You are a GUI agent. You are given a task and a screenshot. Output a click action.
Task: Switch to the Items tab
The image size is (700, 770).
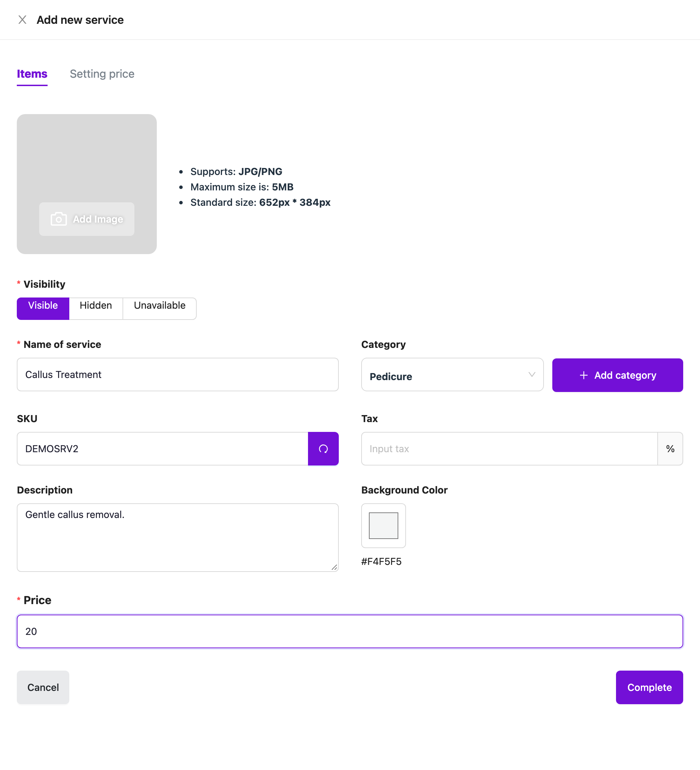pos(32,74)
